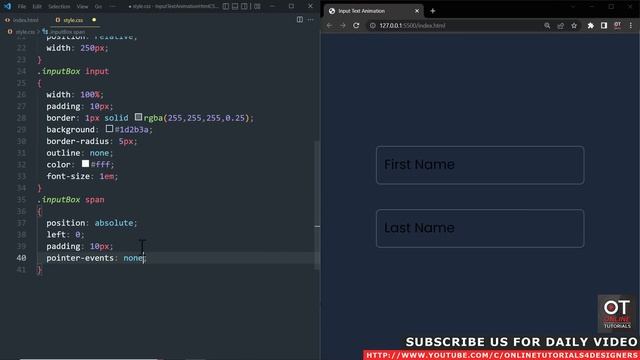
Task: Click '.inputBox' selector on line 24
Action: point(59,71)
